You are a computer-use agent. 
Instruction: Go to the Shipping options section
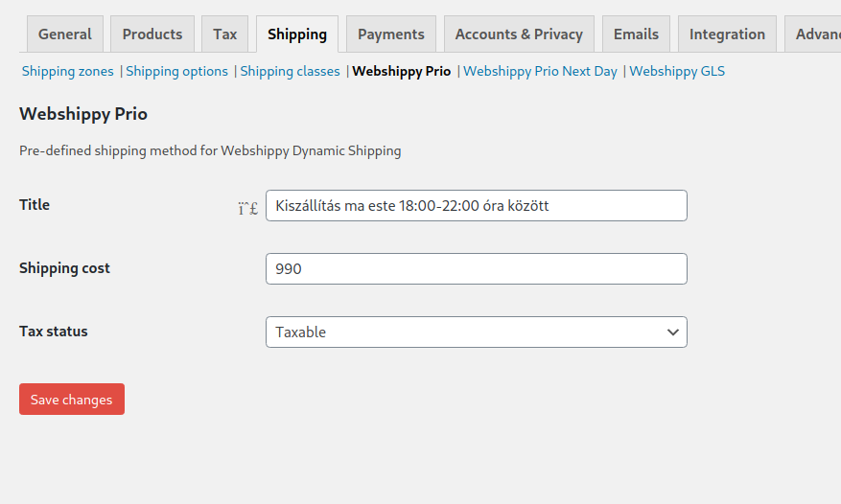(x=177, y=71)
